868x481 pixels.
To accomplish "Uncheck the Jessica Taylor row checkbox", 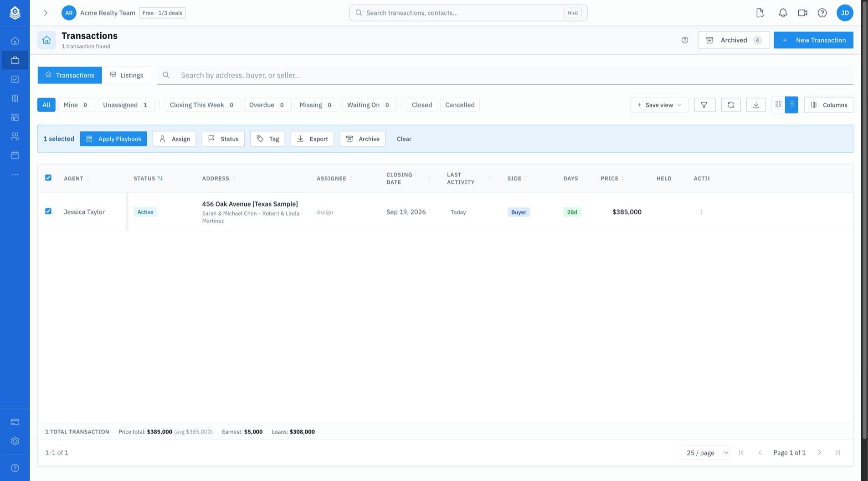I will 48,211.
